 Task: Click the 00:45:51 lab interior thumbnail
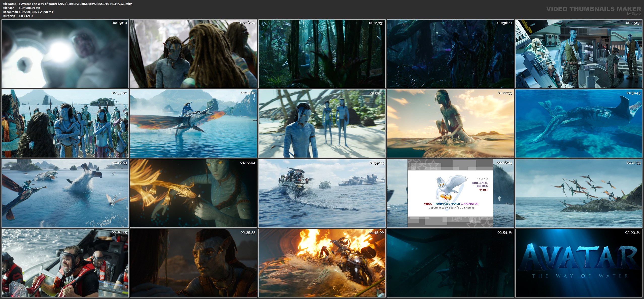[579, 54]
